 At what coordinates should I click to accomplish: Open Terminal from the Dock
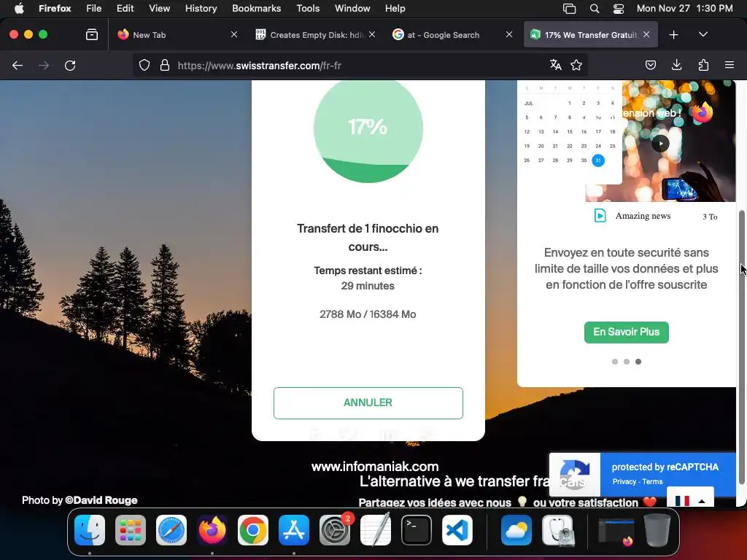point(417,530)
